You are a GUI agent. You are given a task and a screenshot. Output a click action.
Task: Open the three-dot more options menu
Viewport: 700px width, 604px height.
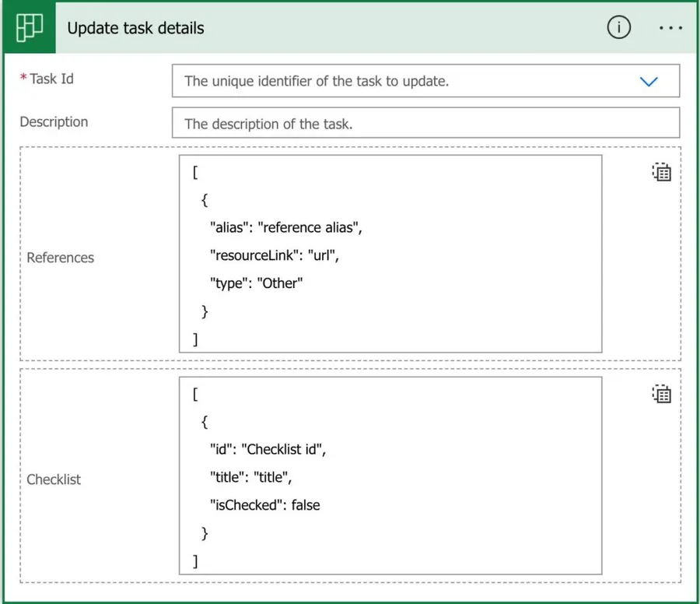point(670,28)
